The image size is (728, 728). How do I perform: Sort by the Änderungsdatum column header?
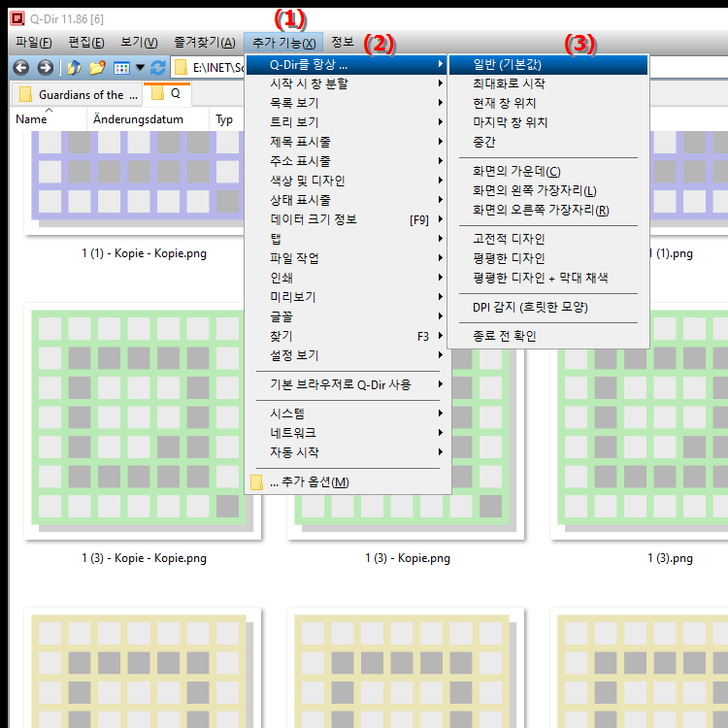click(x=148, y=119)
